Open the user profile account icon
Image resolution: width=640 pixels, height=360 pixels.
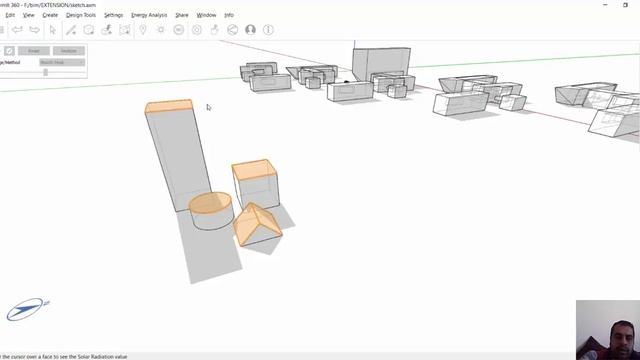pyautogui.click(x=250, y=30)
